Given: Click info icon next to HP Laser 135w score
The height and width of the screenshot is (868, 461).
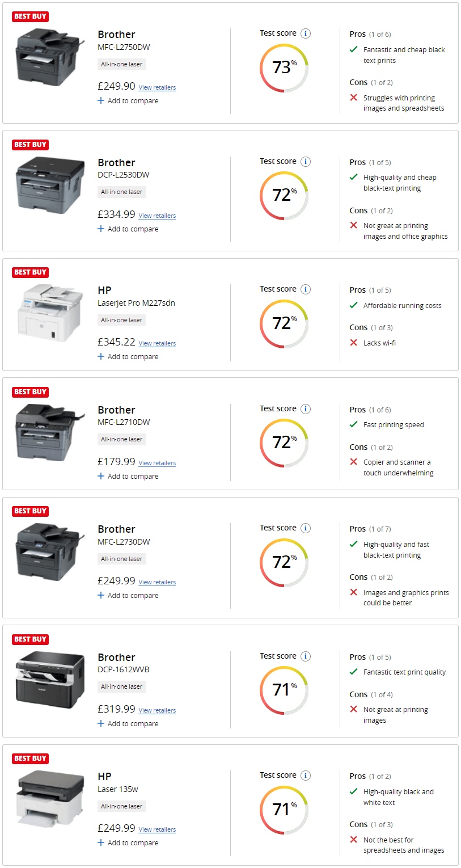Looking at the screenshot, I should click(306, 776).
